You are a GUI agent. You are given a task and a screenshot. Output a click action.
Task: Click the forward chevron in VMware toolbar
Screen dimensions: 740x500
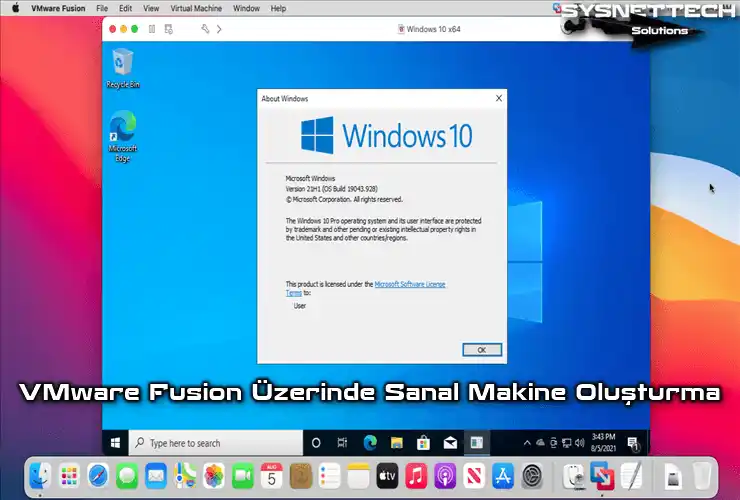(x=219, y=29)
